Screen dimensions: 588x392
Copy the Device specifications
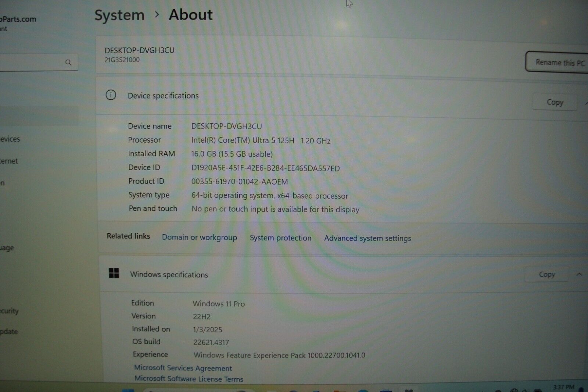point(555,102)
